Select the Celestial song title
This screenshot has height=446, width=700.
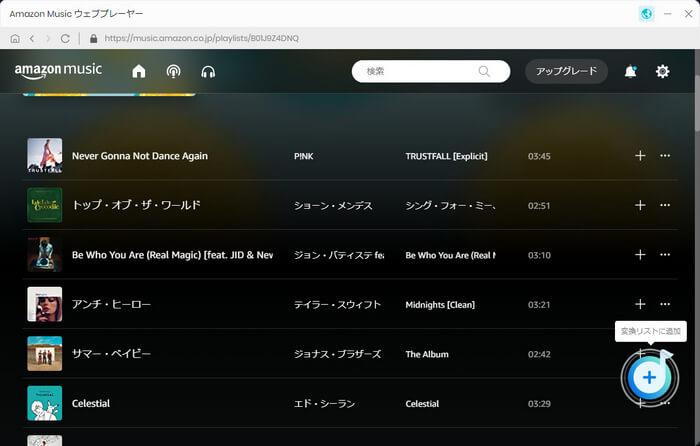tap(91, 404)
